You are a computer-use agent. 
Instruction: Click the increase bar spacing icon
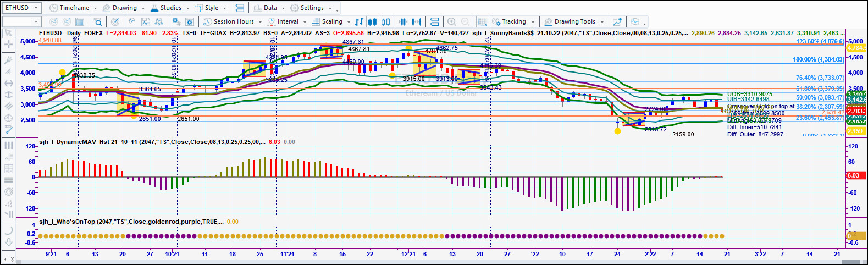point(417,21)
